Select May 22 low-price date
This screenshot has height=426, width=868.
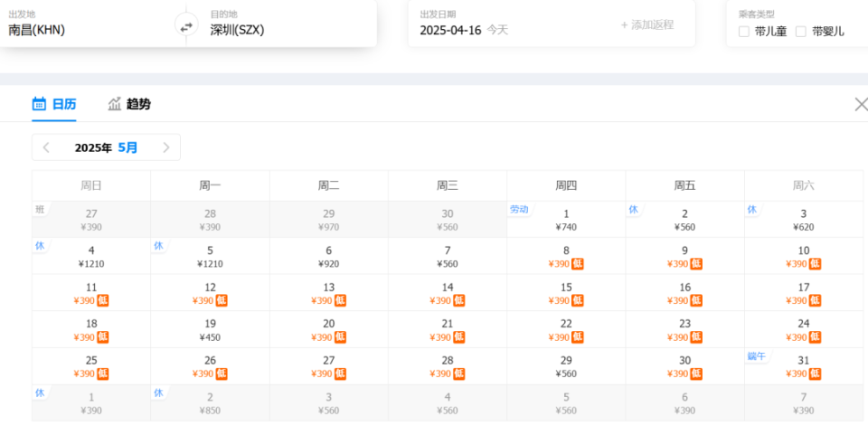(566, 329)
